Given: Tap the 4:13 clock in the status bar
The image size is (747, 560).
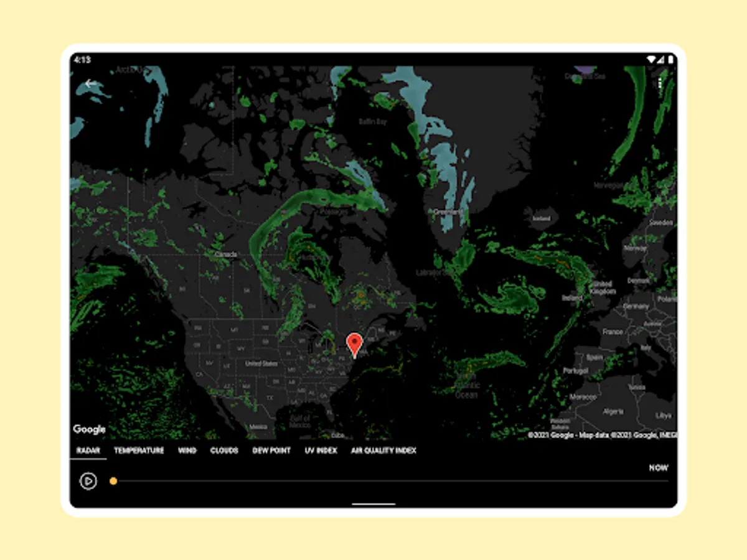Looking at the screenshot, I should point(82,59).
